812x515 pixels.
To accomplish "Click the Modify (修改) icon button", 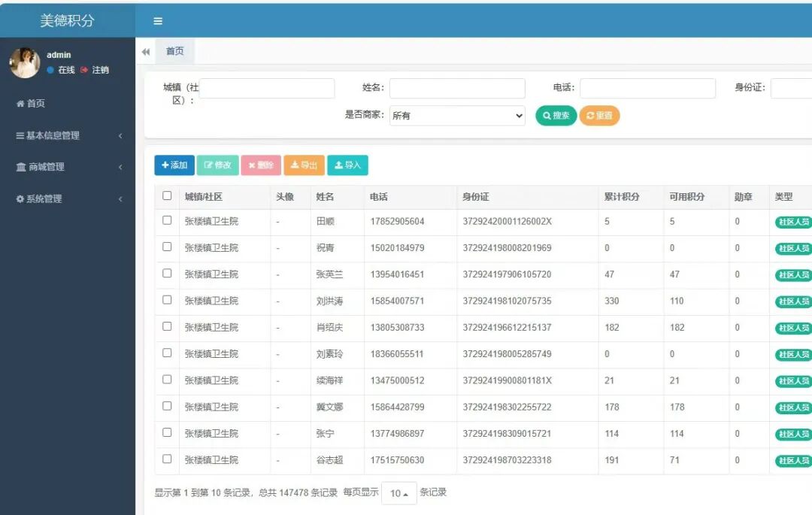I will point(217,165).
